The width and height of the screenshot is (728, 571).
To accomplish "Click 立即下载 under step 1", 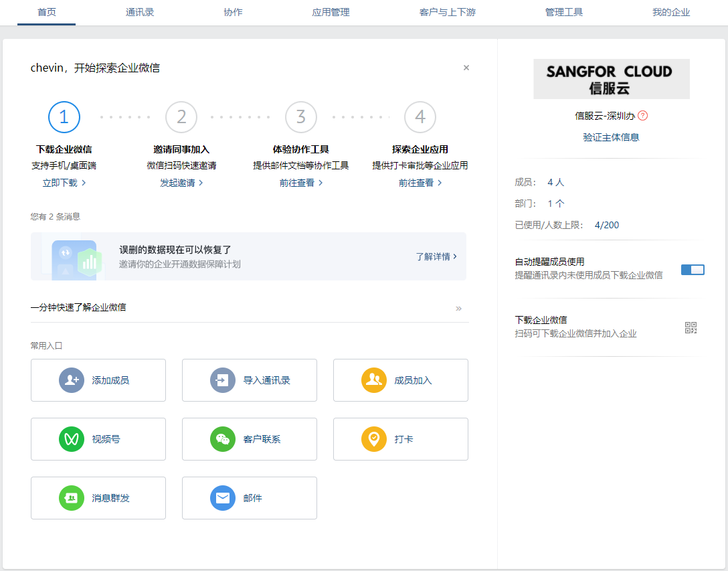I will (x=64, y=183).
